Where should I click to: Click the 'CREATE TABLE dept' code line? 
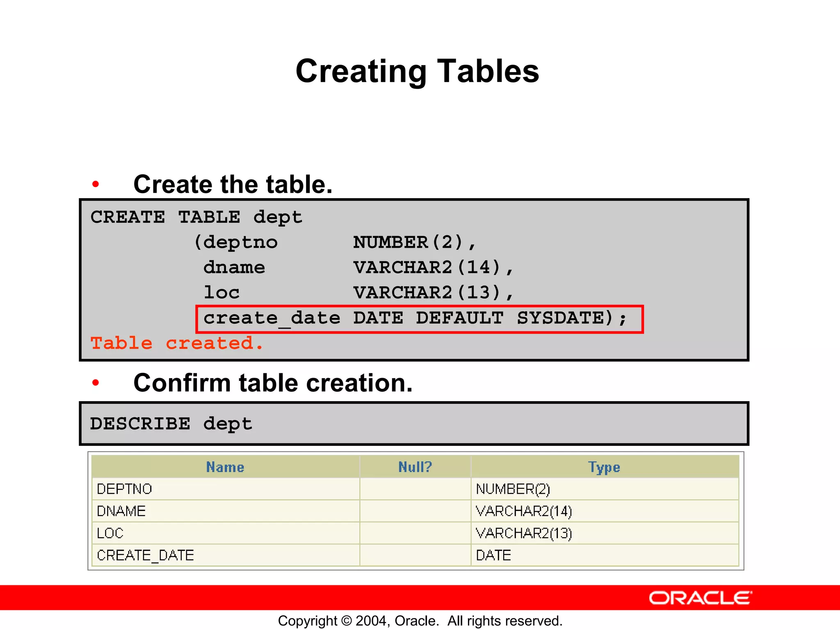pos(196,217)
